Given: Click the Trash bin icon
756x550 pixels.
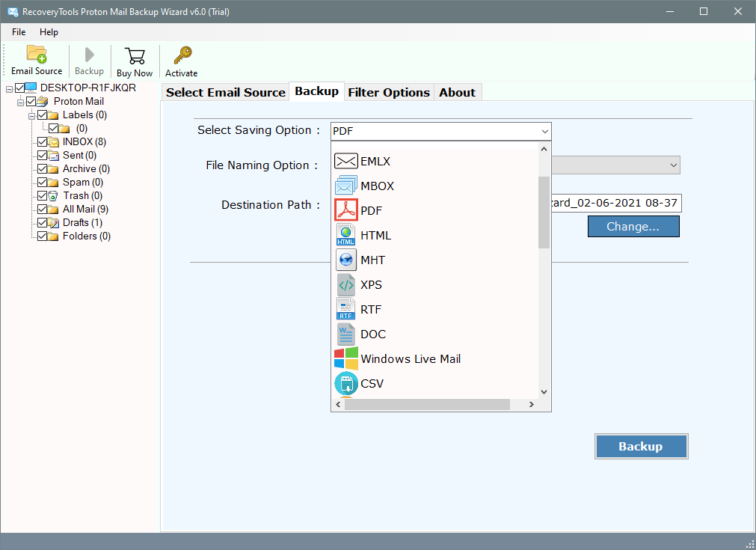Looking at the screenshot, I should point(54,196).
